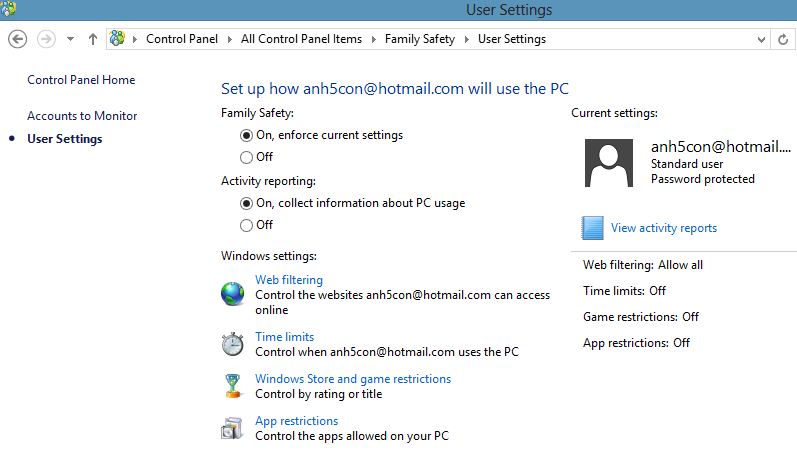Click the Back navigation arrow
The height and width of the screenshot is (450, 797).
18,39
